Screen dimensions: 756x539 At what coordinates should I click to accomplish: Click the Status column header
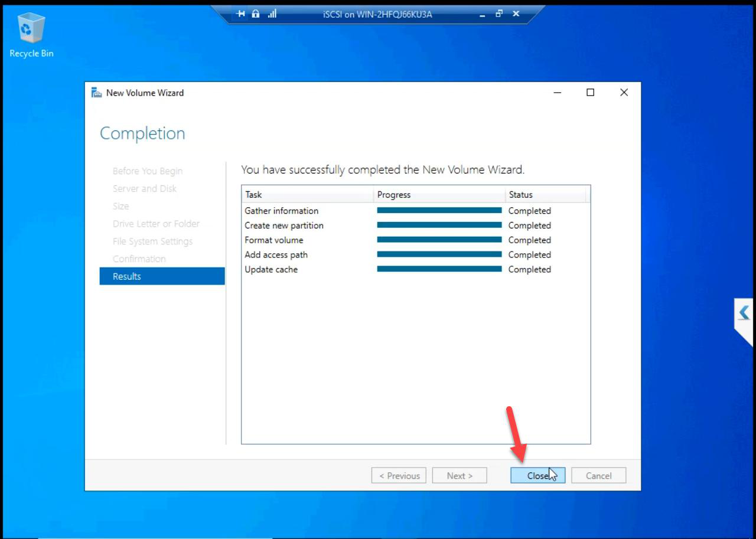point(546,195)
